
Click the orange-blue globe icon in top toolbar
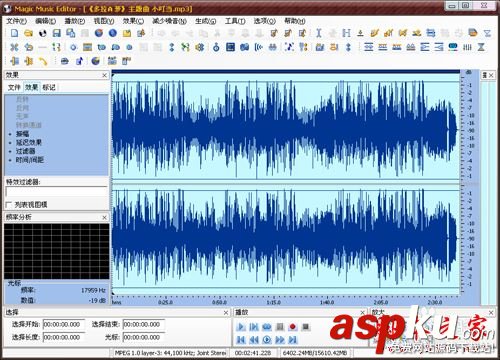[x=99, y=33]
